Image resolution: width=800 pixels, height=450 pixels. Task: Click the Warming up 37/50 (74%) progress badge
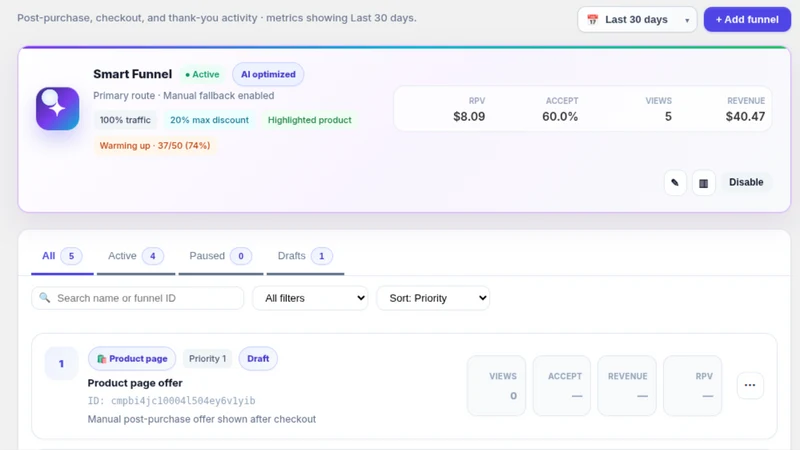pyautogui.click(x=155, y=145)
